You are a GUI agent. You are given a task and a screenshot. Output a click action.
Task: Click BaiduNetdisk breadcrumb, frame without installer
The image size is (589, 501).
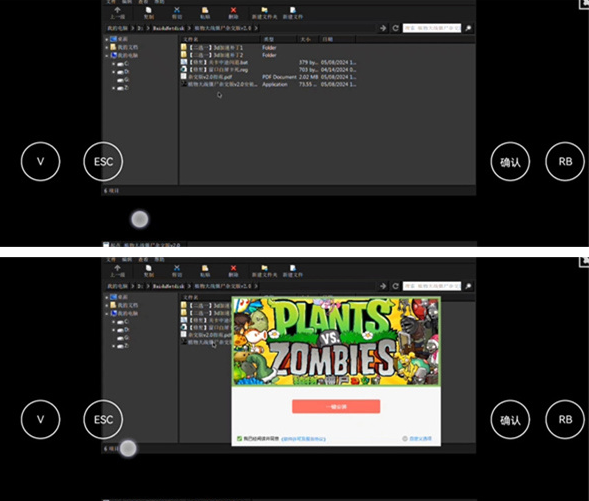tap(168, 28)
